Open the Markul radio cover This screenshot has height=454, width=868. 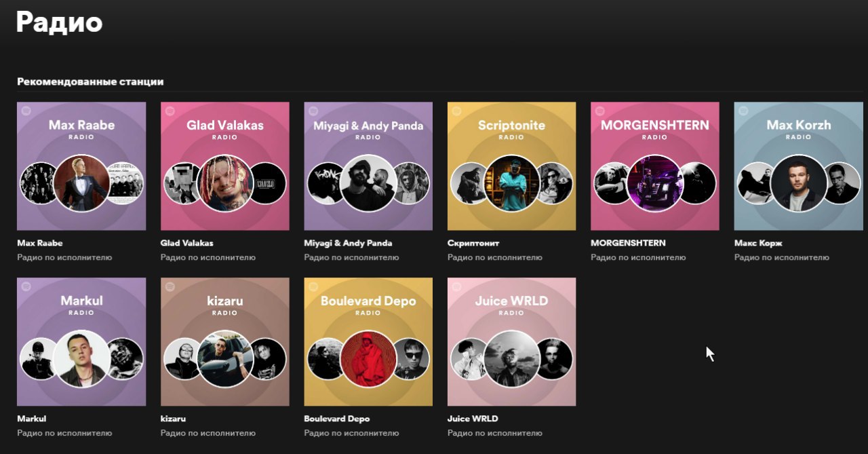point(81,342)
